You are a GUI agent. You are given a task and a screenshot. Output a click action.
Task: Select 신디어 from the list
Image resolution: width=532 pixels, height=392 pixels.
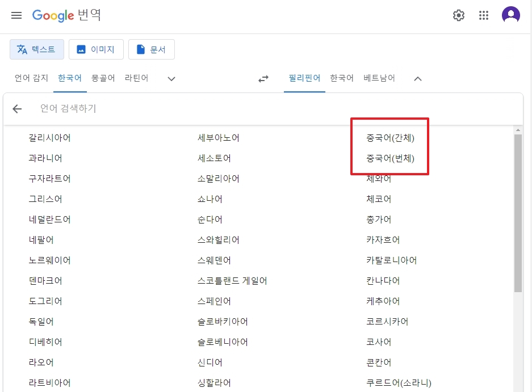210,363
